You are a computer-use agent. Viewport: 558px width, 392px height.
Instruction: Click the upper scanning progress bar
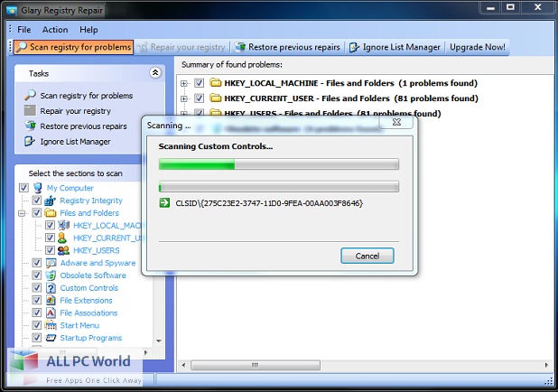pos(279,164)
